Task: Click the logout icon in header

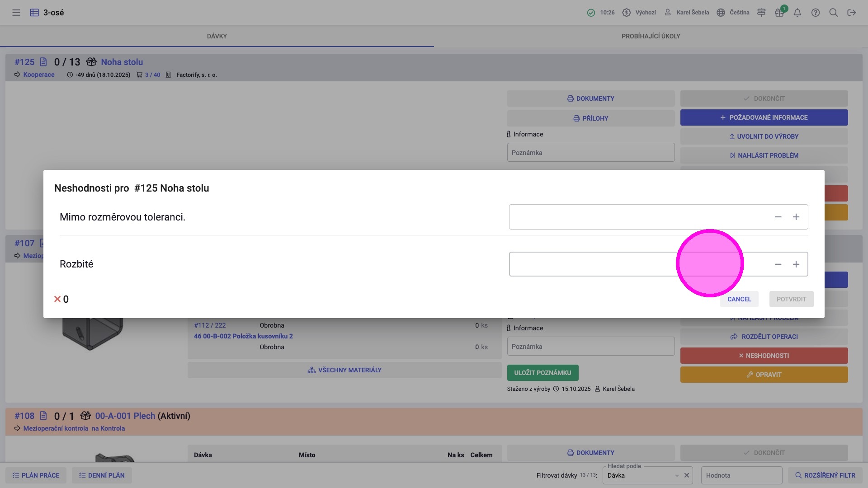Action: (x=852, y=13)
